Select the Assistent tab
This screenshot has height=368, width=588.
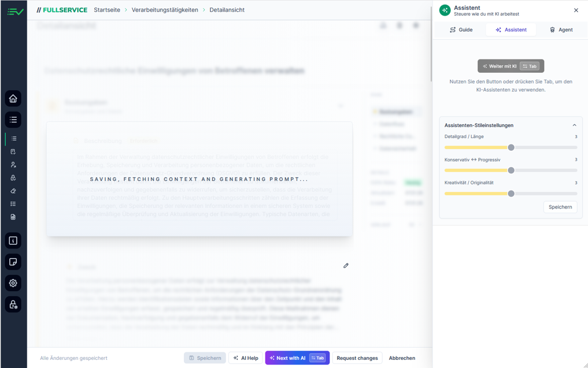(511, 29)
